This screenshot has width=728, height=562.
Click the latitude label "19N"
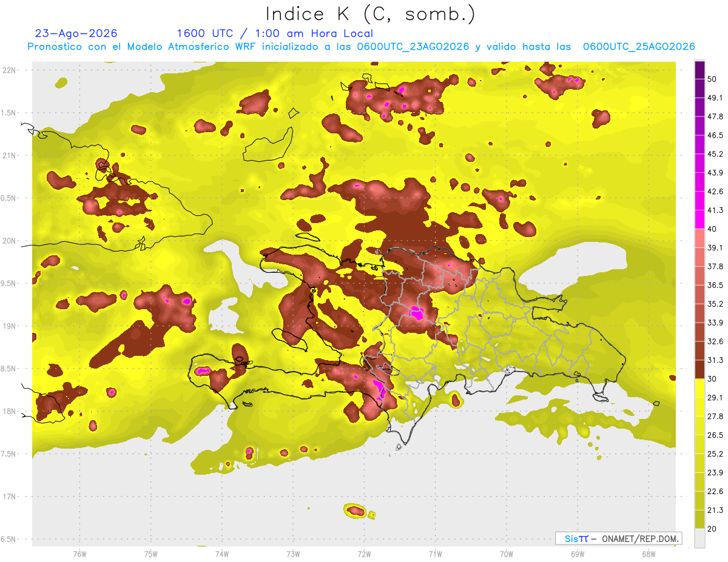[x=10, y=326]
